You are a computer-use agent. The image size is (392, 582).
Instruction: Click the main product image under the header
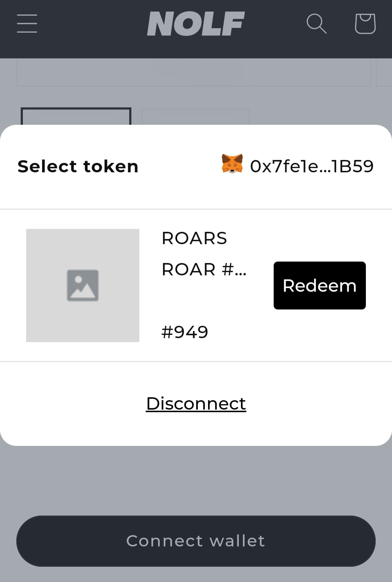[x=193, y=73]
